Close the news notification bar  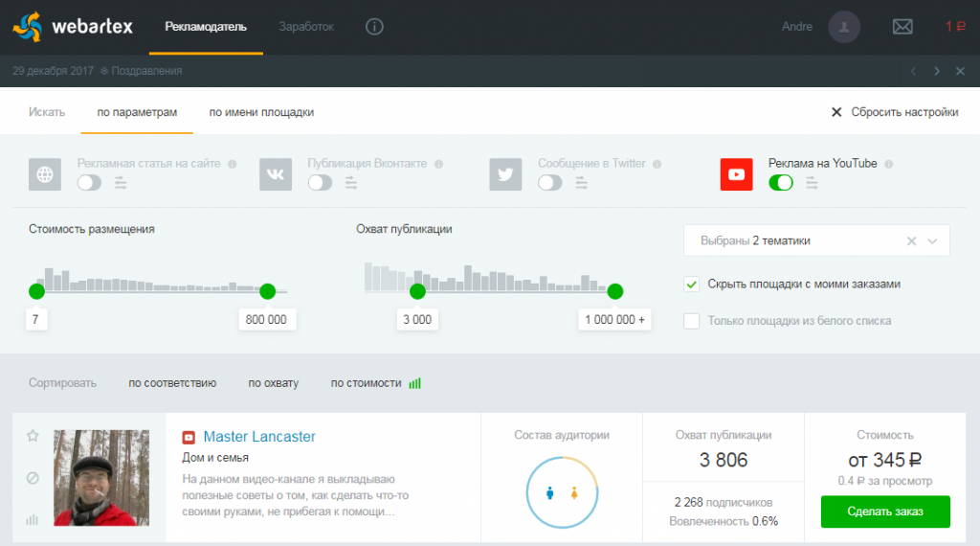coord(961,71)
